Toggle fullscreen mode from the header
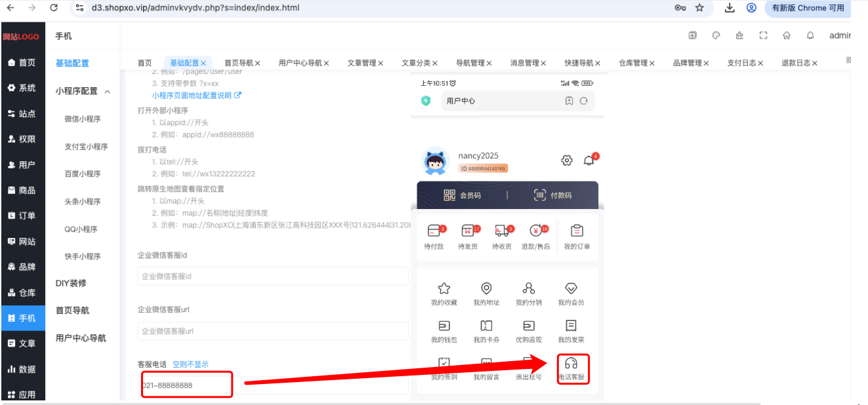This screenshot has height=405, width=868. [x=763, y=35]
